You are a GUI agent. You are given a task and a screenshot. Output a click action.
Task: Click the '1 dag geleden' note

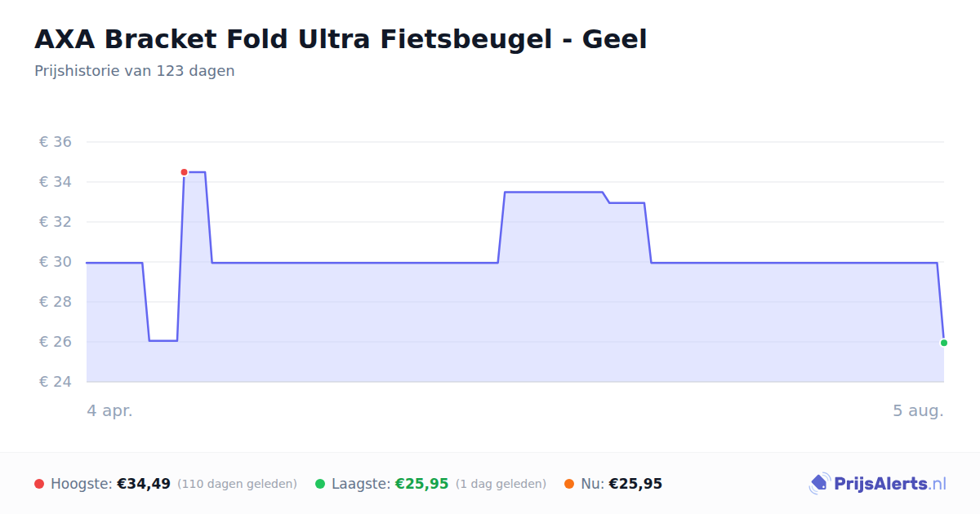(501, 484)
